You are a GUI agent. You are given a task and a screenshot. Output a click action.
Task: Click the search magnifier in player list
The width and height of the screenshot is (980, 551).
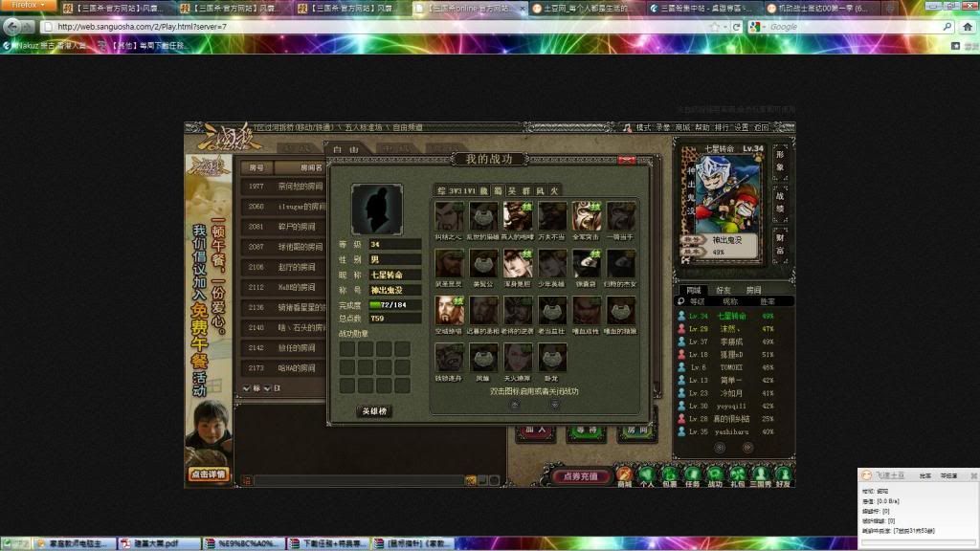tap(681, 301)
